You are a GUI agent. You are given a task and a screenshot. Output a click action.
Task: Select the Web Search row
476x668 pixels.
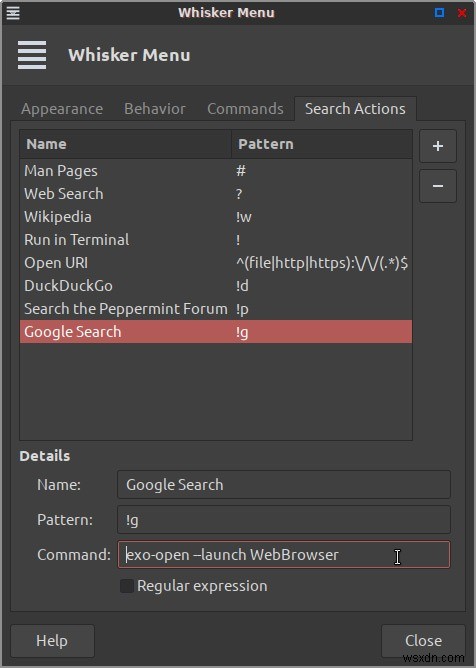(x=216, y=194)
